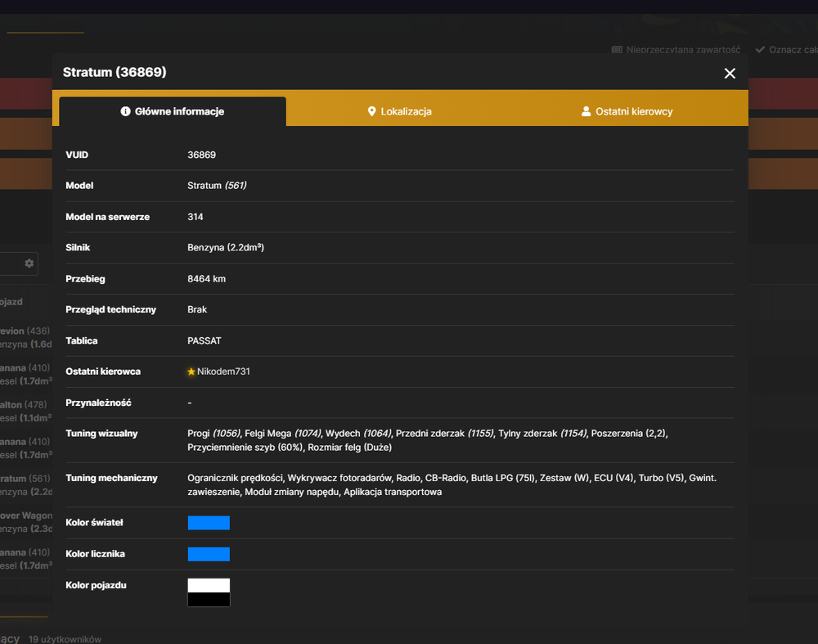Open the Lokalizacja tab
The height and width of the screenshot is (644, 818).
(x=400, y=111)
